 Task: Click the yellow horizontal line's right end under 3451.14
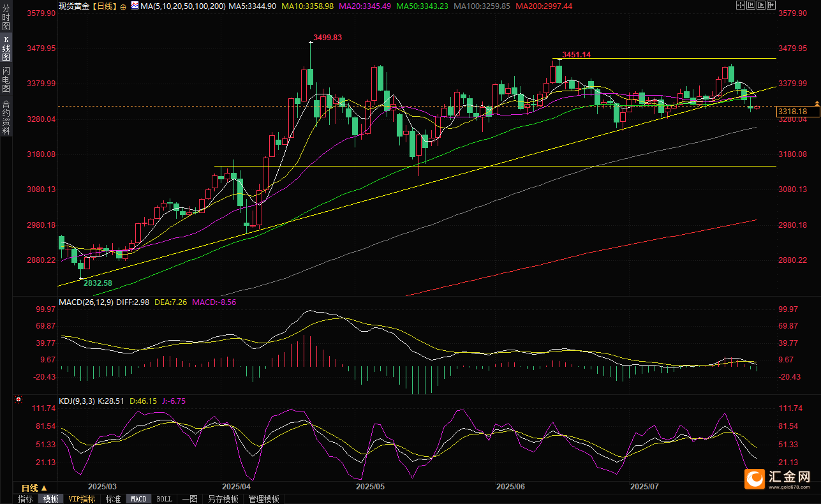(774, 58)
